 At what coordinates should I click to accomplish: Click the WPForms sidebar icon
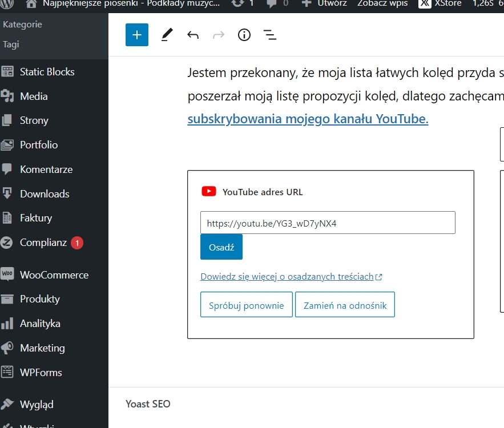click(7, 373)
